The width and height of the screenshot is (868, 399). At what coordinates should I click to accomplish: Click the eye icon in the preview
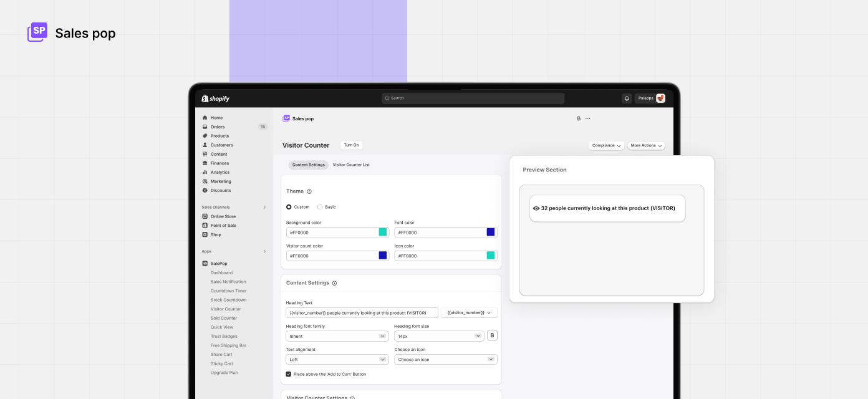[536, 208]
